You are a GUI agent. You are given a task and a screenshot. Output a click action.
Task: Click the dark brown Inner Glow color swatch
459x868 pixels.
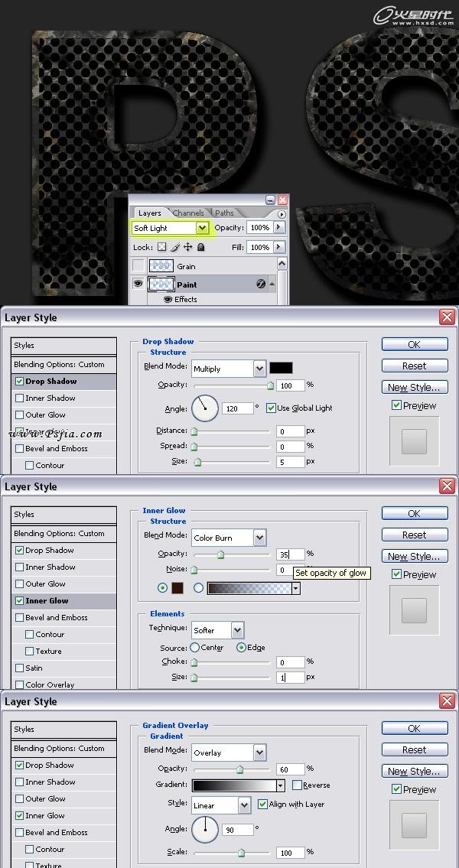[177, 588]
